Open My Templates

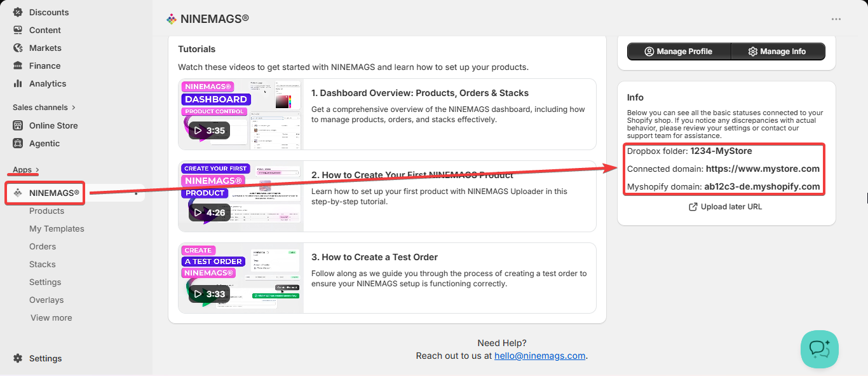pos(57,228)
